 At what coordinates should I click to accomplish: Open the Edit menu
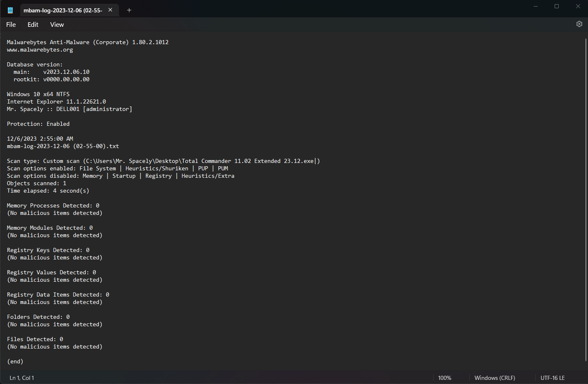point(33,25)
